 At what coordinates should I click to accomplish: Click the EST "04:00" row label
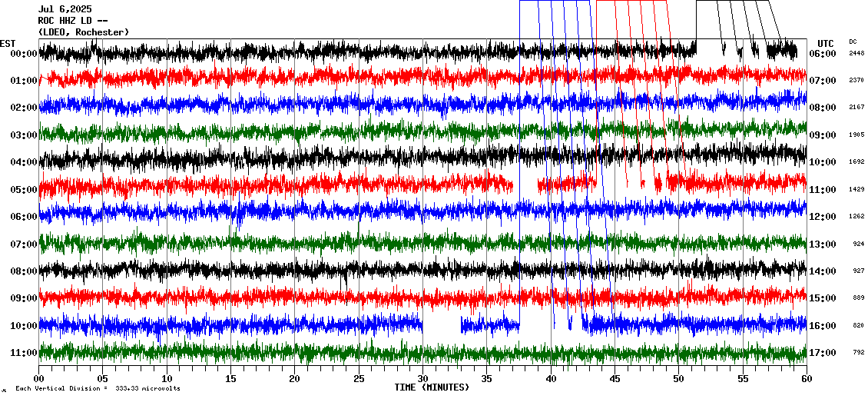[x=23, y=162]
